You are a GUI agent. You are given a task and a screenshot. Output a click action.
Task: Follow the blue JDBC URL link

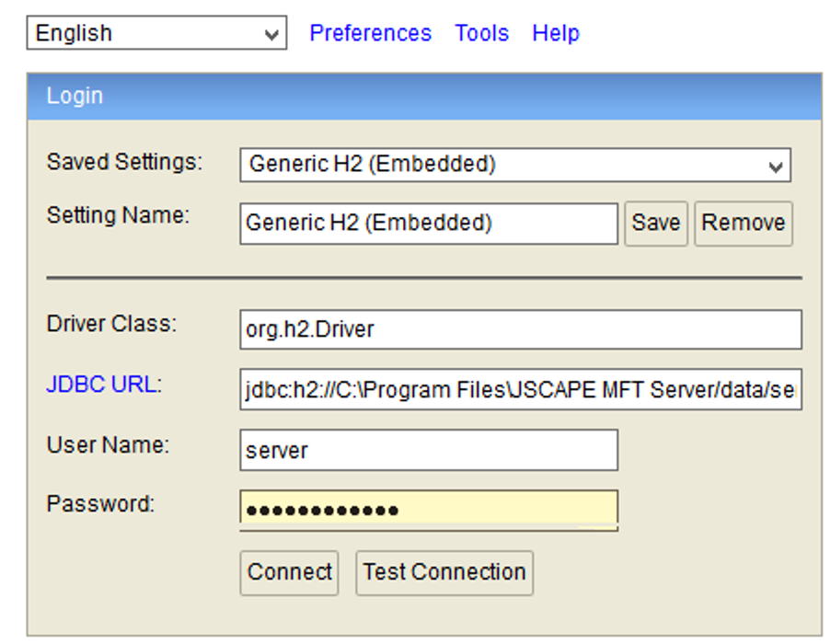102,385
